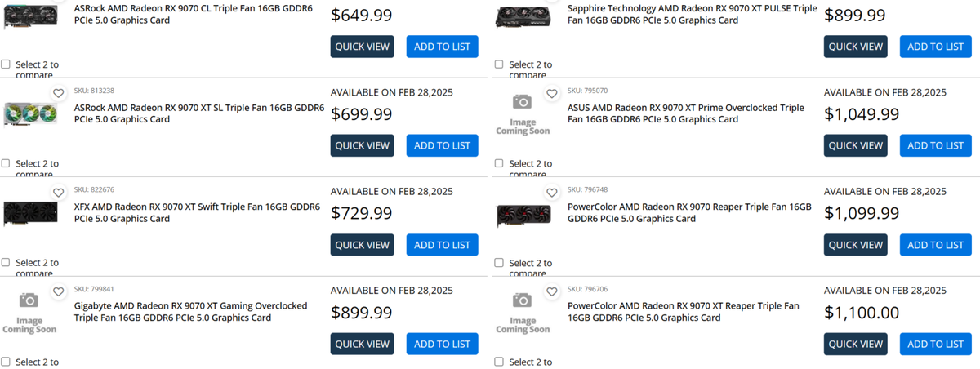Favorite the ASRock RX 9070 XT SL heart icon
Viewport: 980px width, 369px height.
point(58,94)
